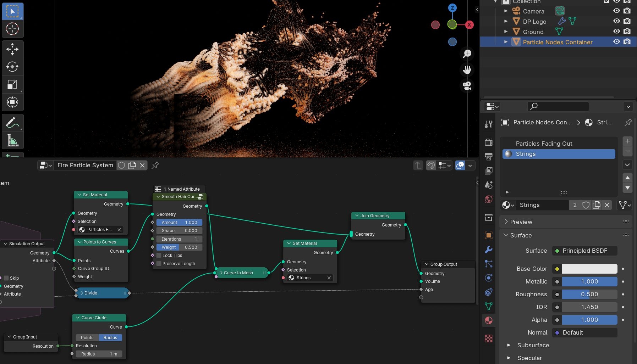This screenshot has height=364, width=637.
Task: Open the Surface shader Principled BSDF dropdown
Action: pos(585,251)
